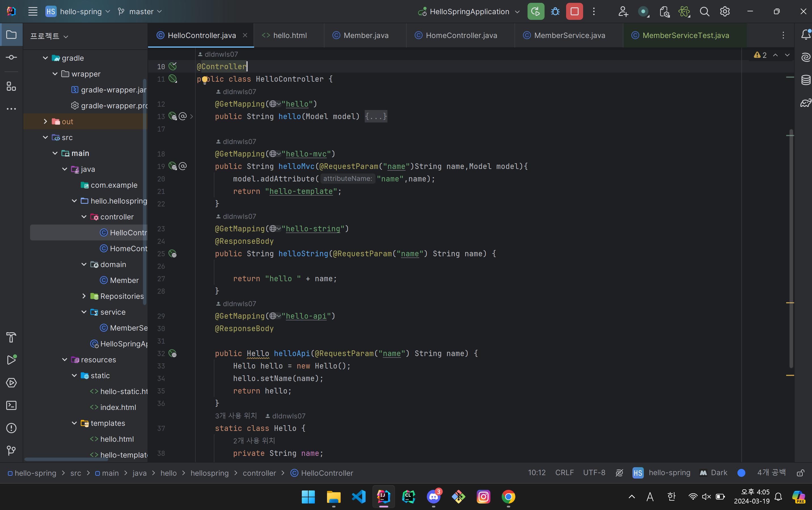Open the main hamburger menu
Screen dimensions: 812x510
(x=33, y=11)
